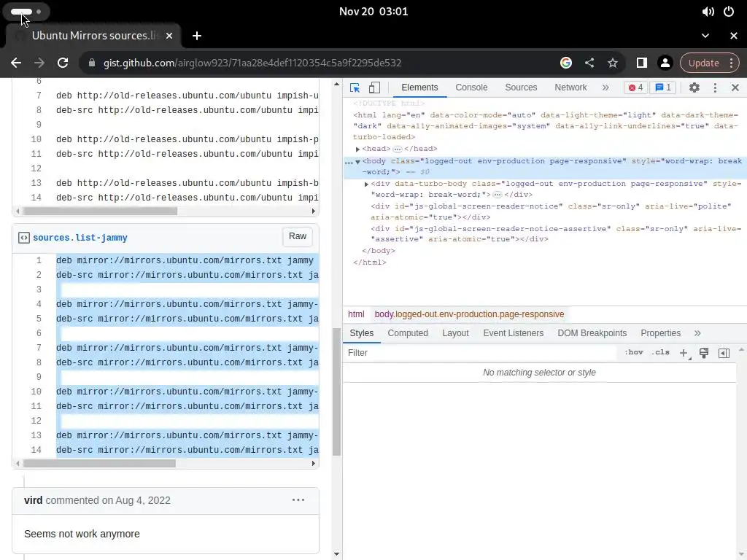Expand the head element node
This screenshot has height=560, width=747.
coord(357,149)
